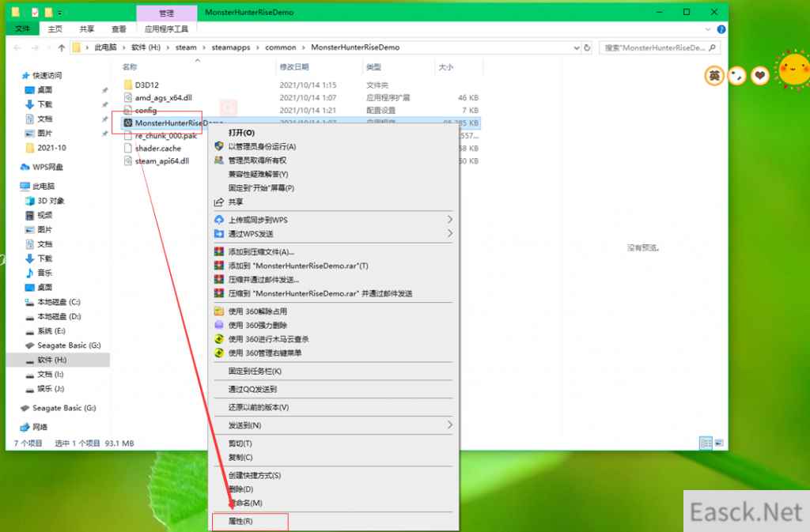Open the 主页 ribbon tab
The height and width of the screenshot is (532, 810).
tap(55, 29)
